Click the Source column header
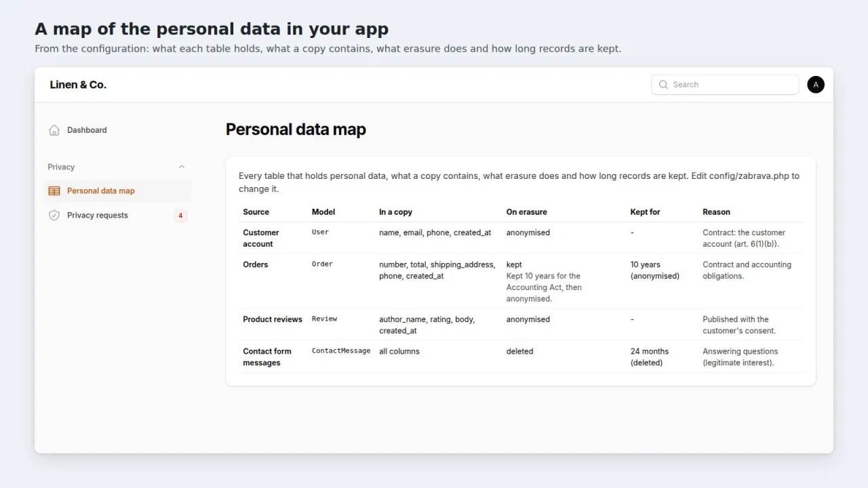 point(256,212)
